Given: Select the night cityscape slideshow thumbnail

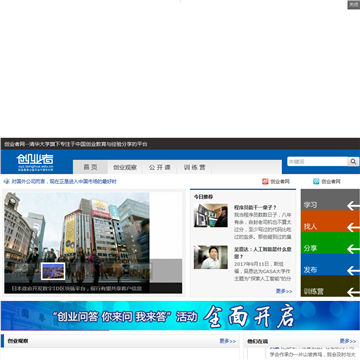Looking at the screenshot, I should (53, 271).
